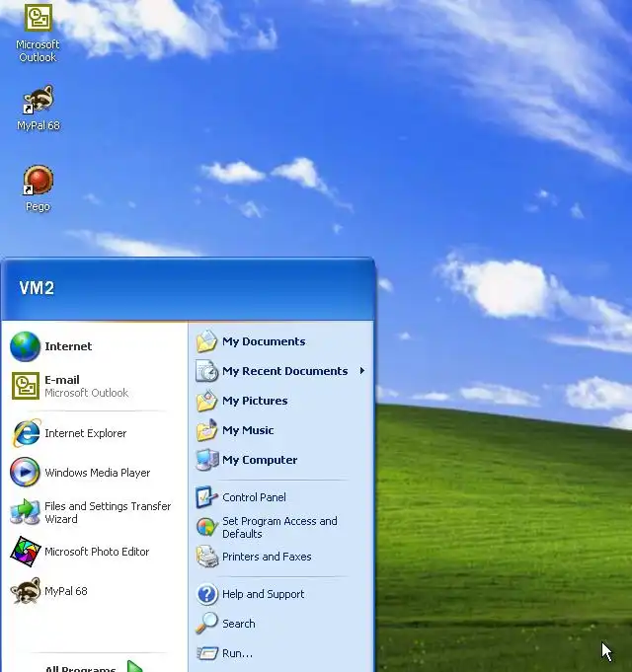The image size is (632, 672).
Task: Open Printers and Faxes
Action: (280, 557)
